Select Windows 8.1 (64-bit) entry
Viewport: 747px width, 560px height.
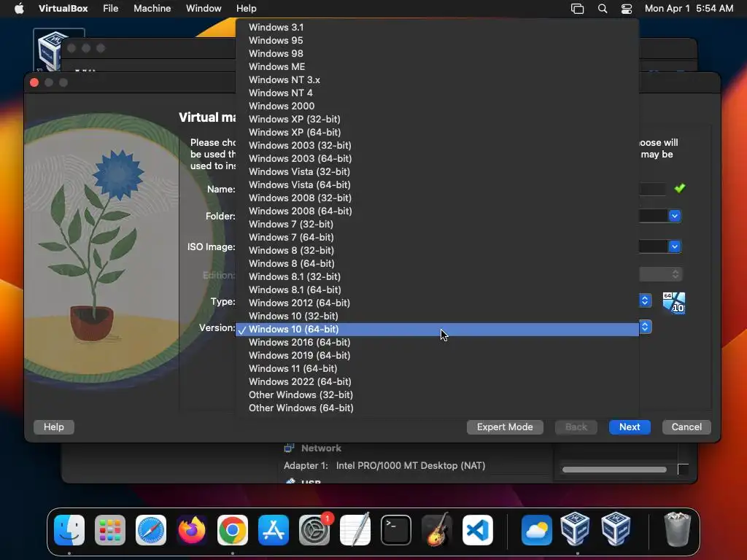coord(437,290)
